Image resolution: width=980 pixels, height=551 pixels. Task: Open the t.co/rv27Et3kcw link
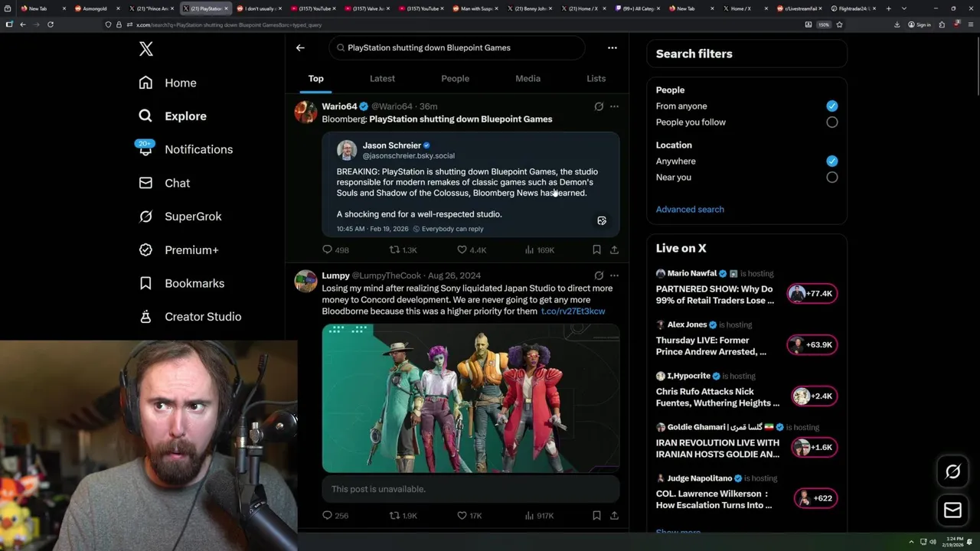click(573, 311)
